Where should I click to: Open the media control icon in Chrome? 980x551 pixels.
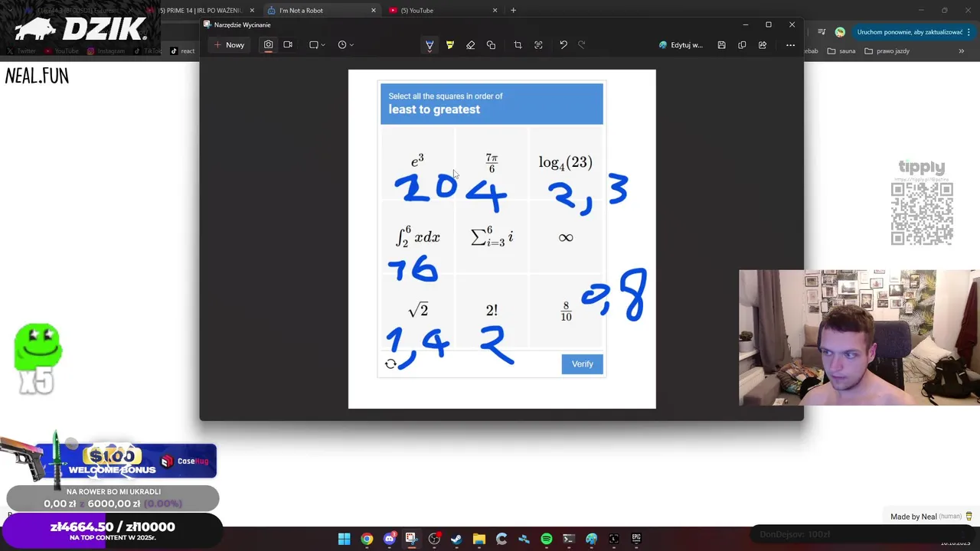click(x=822, y=32)
